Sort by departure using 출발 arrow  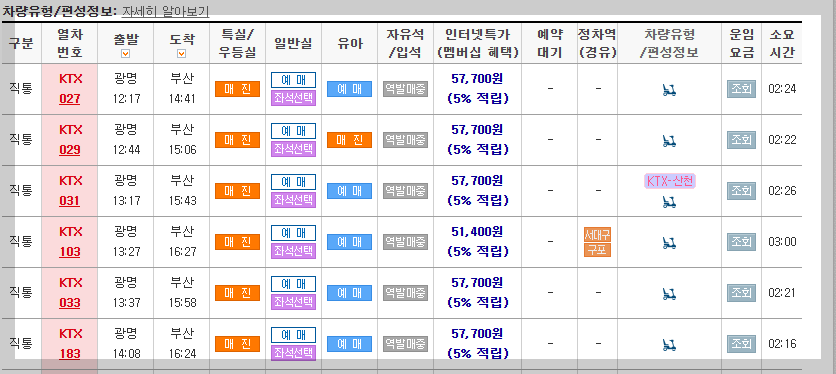click(x=125, y=53)
